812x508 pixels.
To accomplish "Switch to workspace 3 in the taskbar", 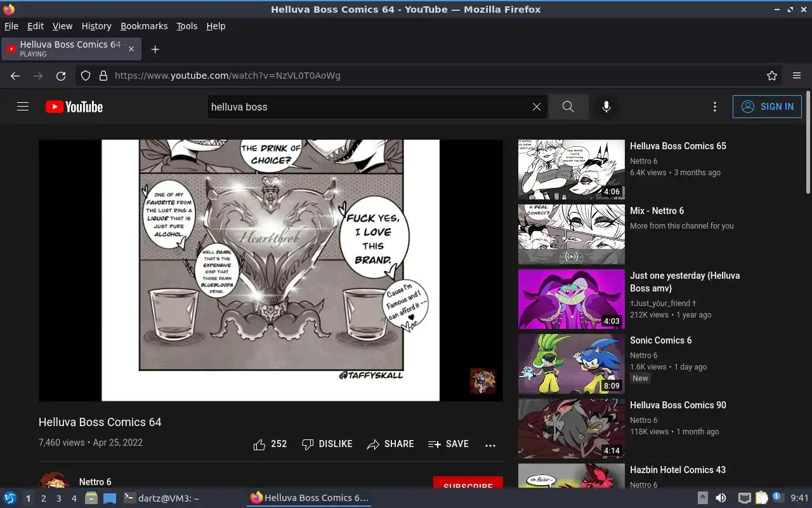I will point(58,498).
